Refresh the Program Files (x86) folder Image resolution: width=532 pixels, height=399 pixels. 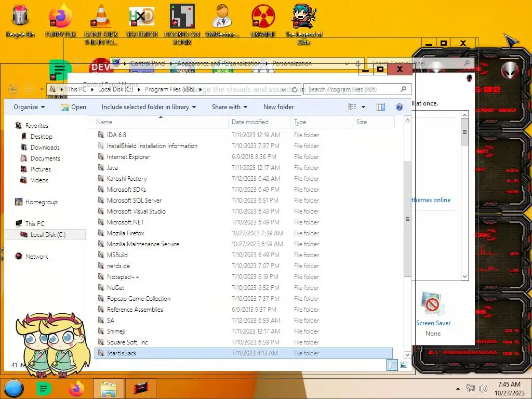coord(295,89)
